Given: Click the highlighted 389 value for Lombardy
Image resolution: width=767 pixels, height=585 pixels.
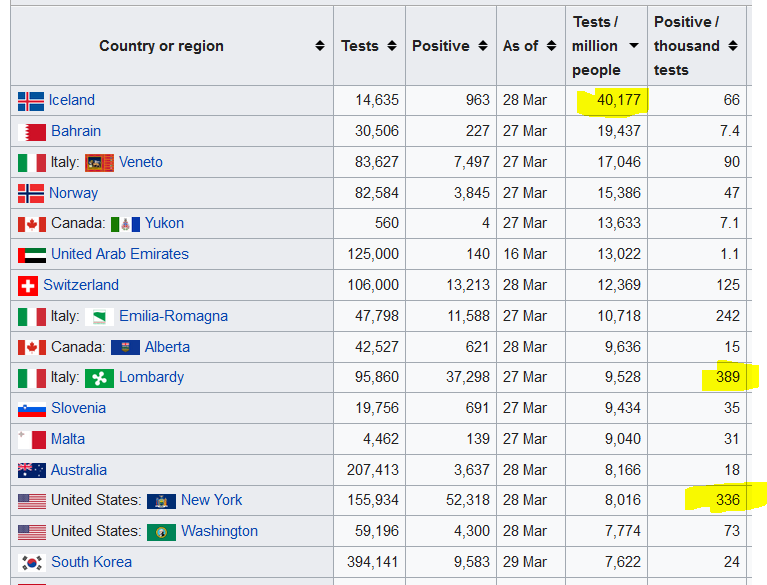Looking at the screenshot, I should [x=727, y=377].
